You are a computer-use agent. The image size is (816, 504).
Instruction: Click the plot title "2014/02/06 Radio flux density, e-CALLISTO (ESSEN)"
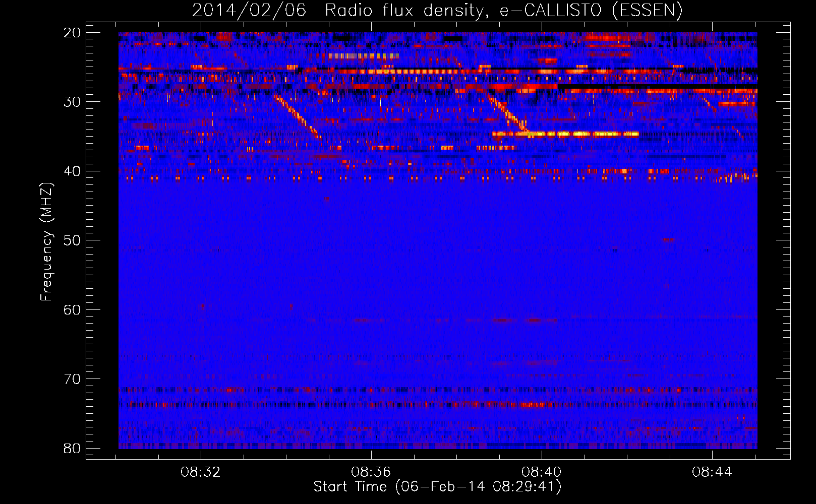point(437,10)
